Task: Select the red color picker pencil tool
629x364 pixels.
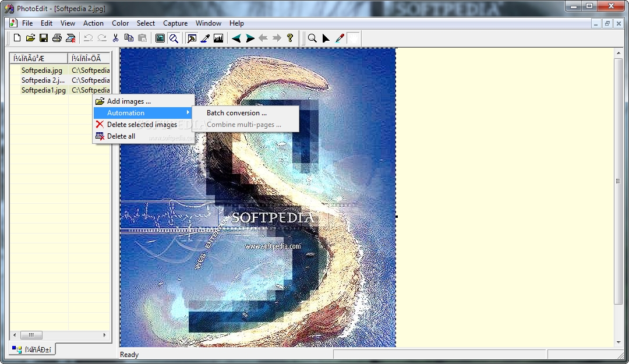Action: click(x=340, y=38)
